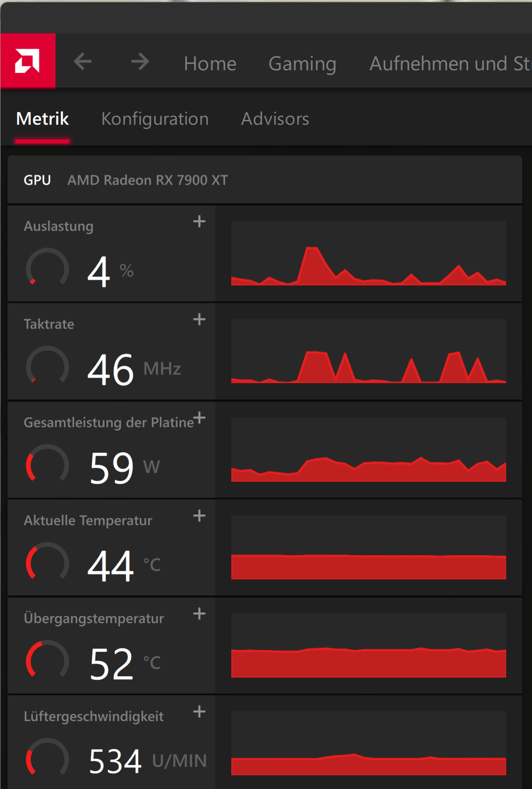Viewport: 532px width, 789px height.
Task: Switch to the Konfiguration sub-tab
Action: (x=155, y=119)
